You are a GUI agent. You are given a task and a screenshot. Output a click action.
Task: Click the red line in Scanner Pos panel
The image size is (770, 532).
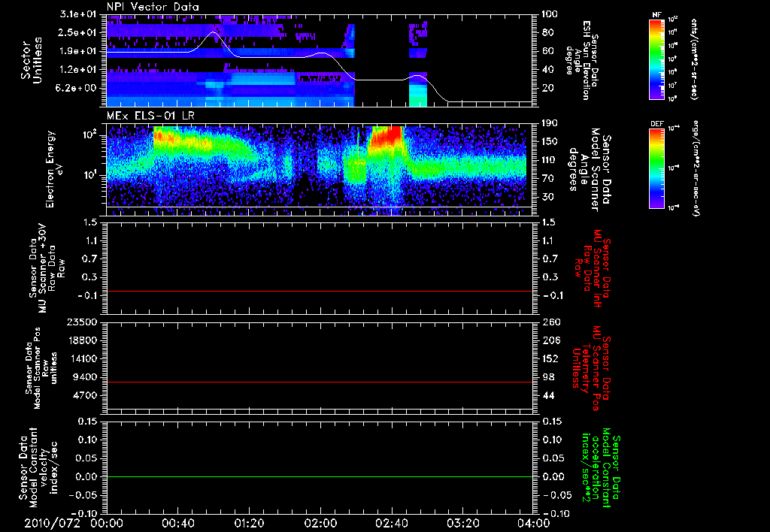(x=320, y=382)
